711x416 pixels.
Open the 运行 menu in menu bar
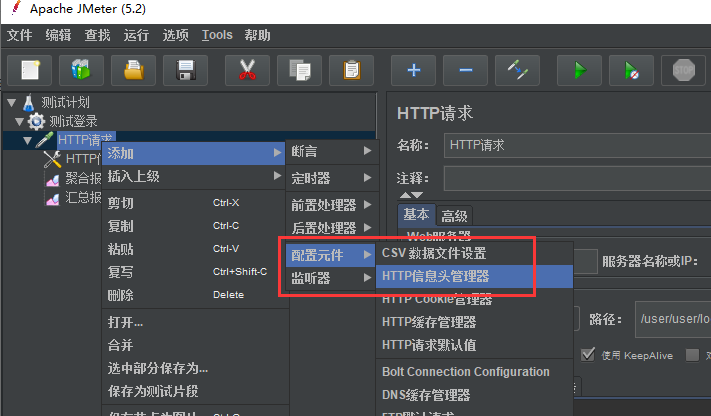click(136, 35)
